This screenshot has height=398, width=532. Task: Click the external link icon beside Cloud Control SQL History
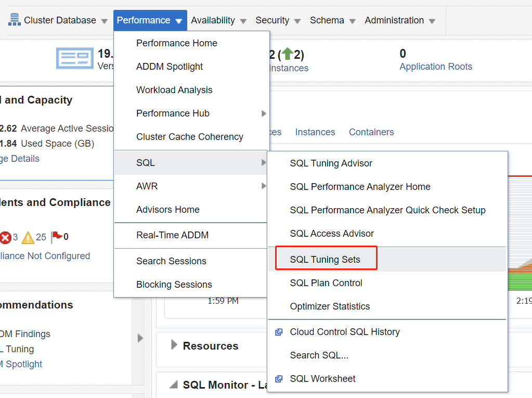(x=279, y=332)
